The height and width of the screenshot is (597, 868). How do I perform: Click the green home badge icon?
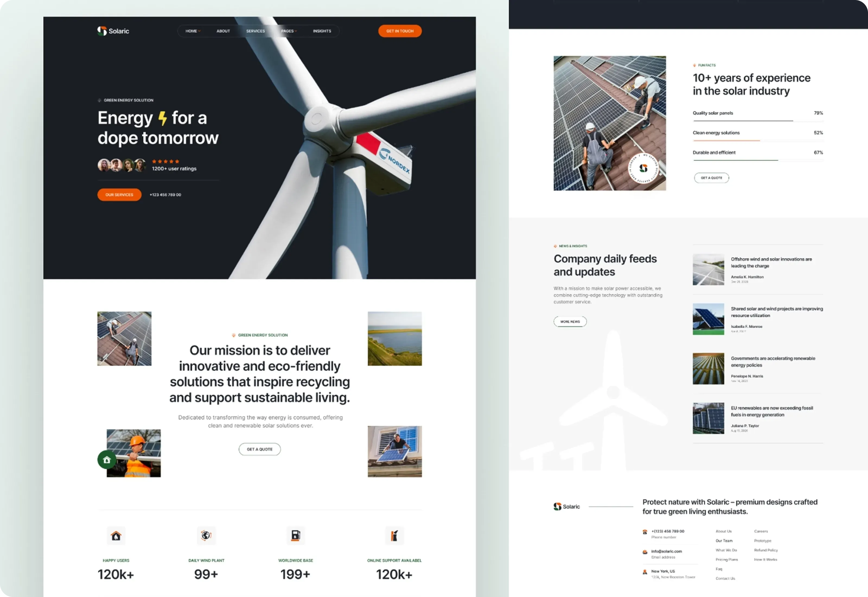pyautogui.click(x=107, y=460)
